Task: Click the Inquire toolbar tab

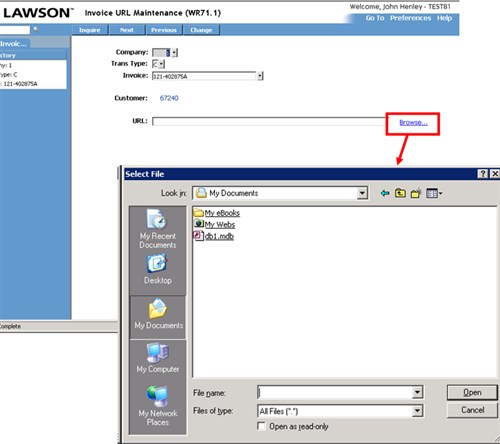Action: (x=90, y=30)
